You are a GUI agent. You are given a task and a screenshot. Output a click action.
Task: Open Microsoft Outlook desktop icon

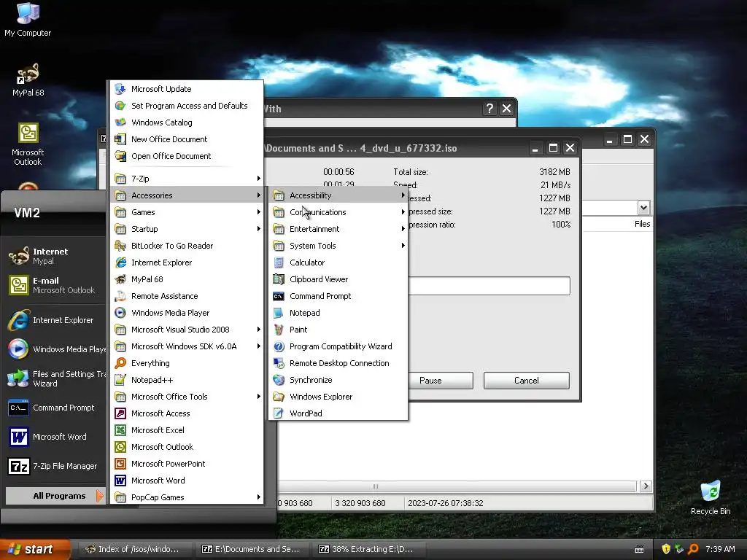tap(28, 144)
